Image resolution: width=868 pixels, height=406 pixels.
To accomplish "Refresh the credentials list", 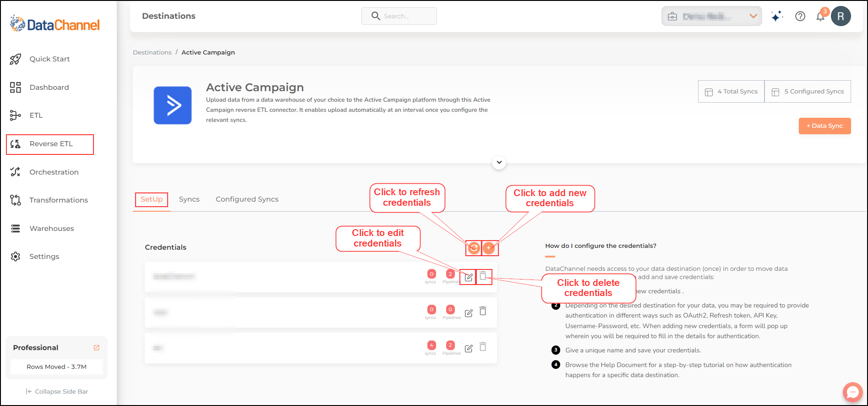I will coord(474,248).
